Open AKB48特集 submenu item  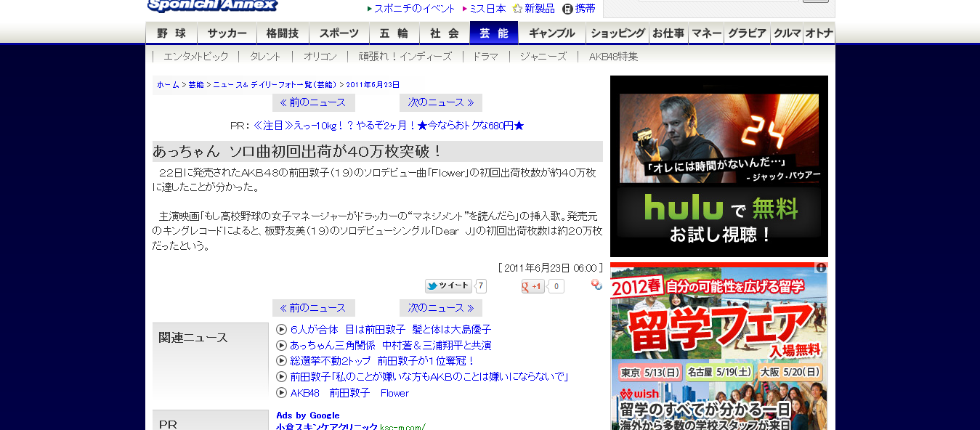(613, 56)
